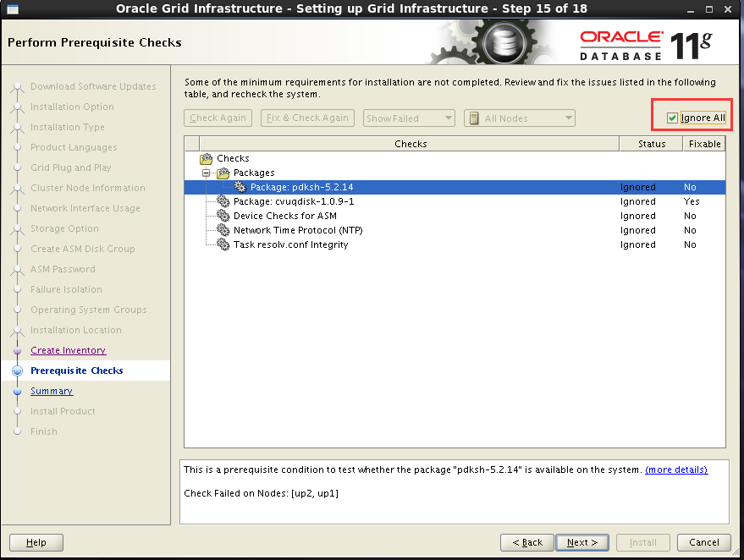
Task: Click the Checks column header
Action: pos(410,144)
